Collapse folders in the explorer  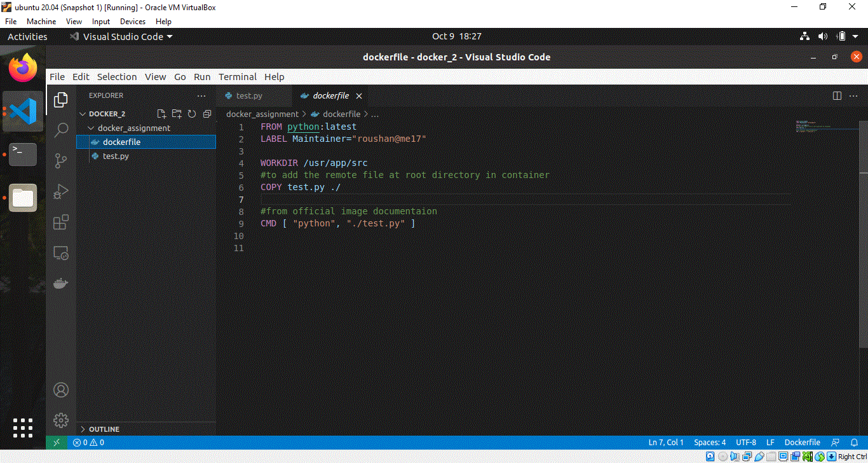(x=207, y=113)
